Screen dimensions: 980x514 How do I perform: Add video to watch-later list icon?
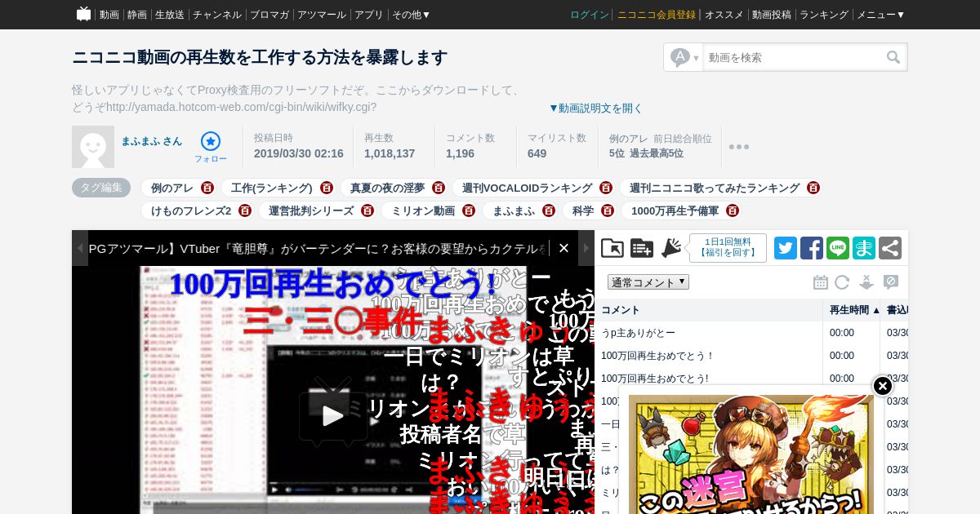coord(642,248)
